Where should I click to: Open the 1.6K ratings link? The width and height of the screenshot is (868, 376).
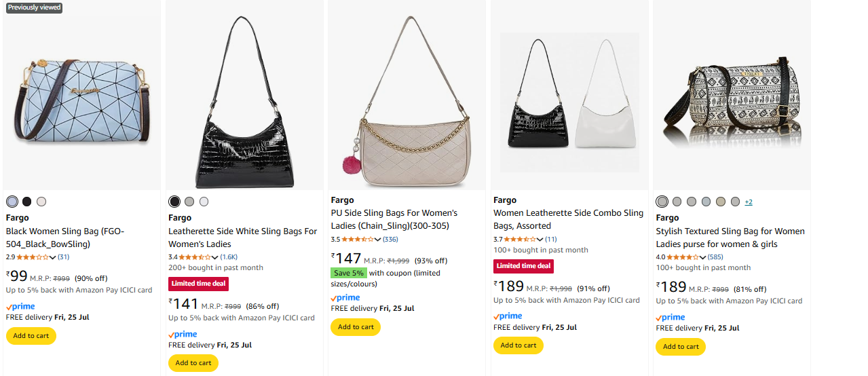pos(229,257)
